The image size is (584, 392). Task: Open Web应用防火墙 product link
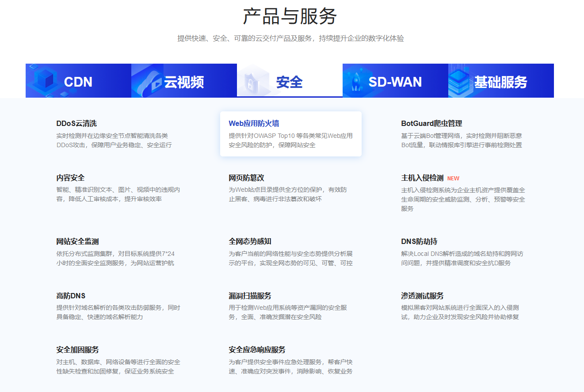(254, 123)
